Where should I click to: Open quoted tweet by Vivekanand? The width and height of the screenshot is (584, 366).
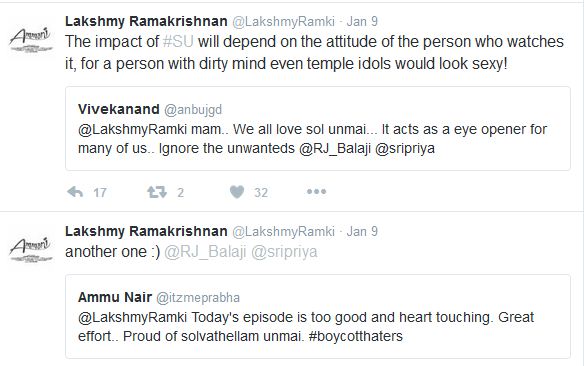click(318, 128)
